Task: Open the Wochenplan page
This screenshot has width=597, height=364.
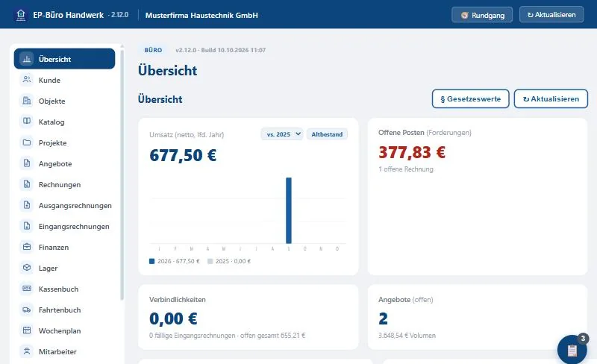Action: (64, 331)
